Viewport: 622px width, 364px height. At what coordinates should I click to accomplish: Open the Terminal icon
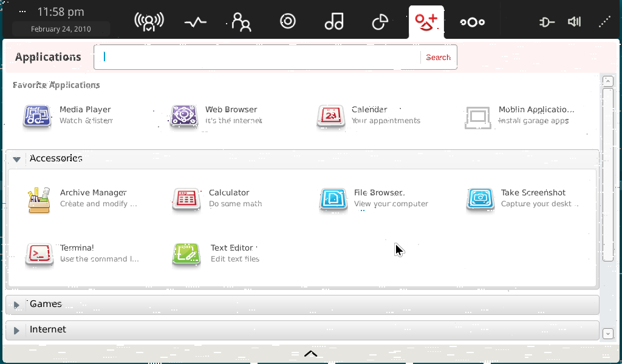pyautogui.click(x=39, y=254)
